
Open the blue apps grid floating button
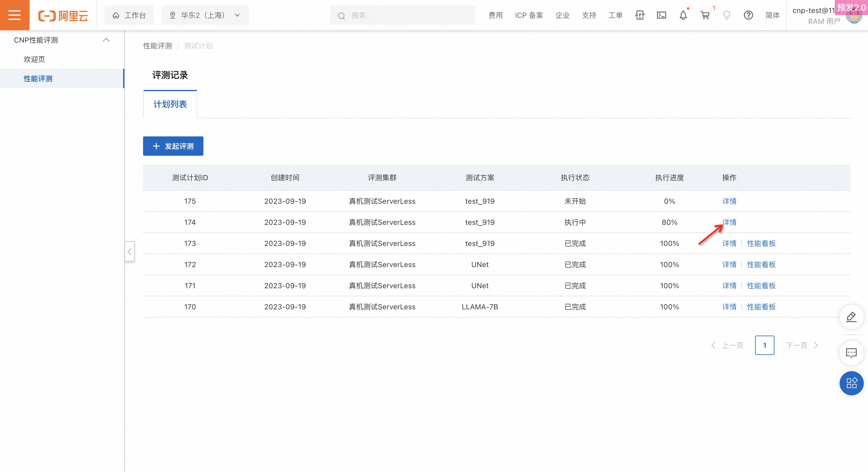pyautogui.click(x=851, y=383)
